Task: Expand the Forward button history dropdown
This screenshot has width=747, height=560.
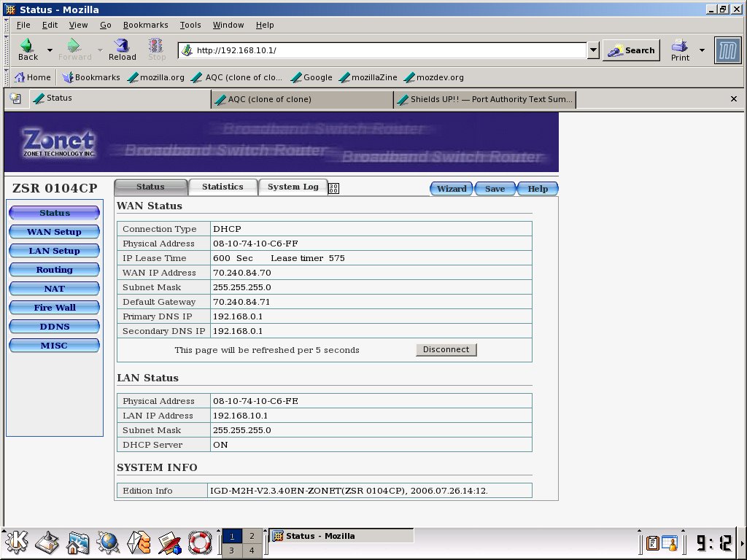Action: pyautogui.click(x=100, y=50)
